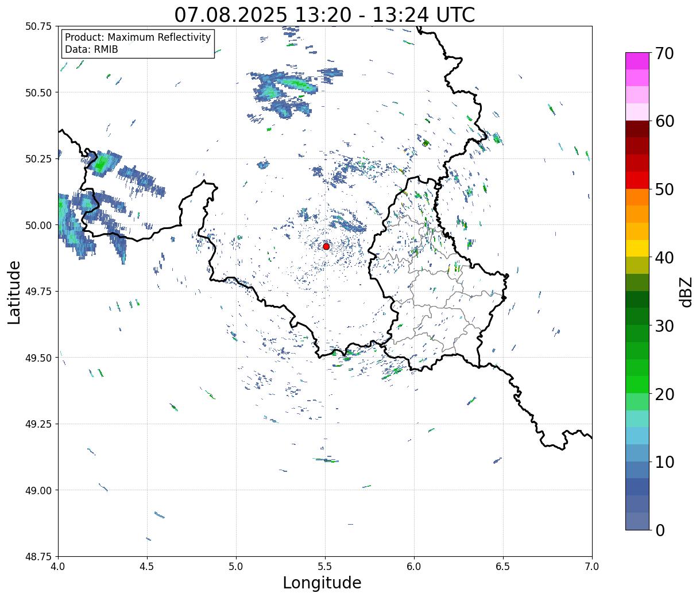Click latitude tick label '50.75'

point(38,26)
